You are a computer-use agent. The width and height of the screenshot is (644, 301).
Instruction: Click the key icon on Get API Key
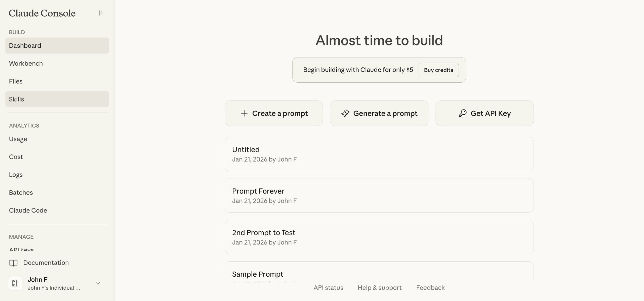tap(462, 113)
